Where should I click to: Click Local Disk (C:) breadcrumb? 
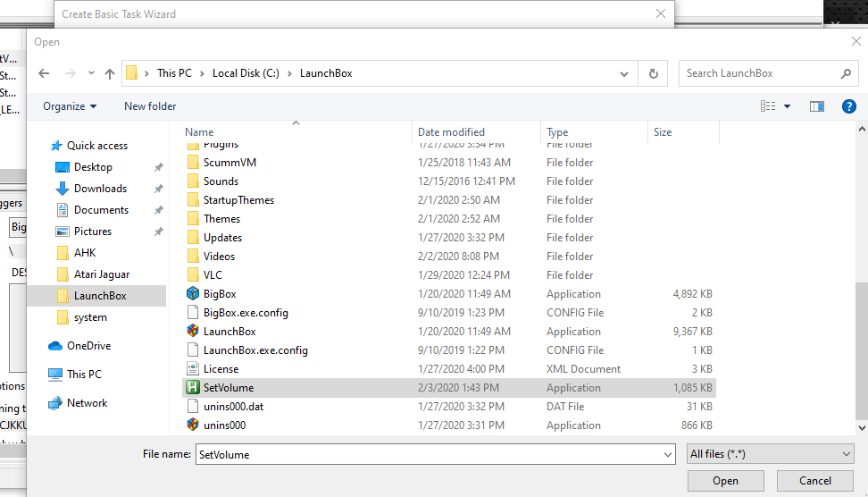click(246, 73)
